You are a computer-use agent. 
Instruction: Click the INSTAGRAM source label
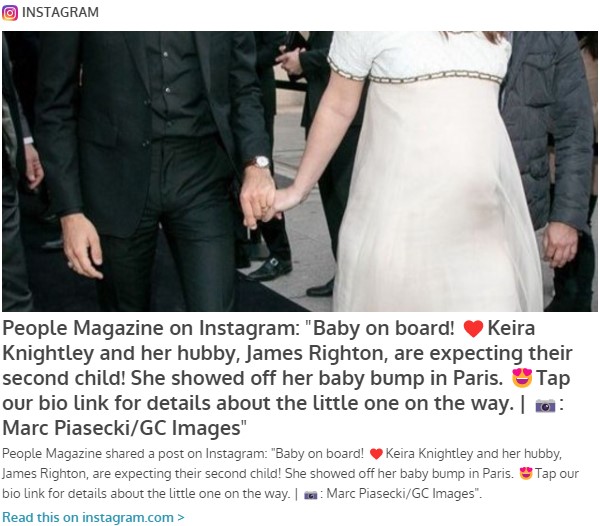(60, 13)
